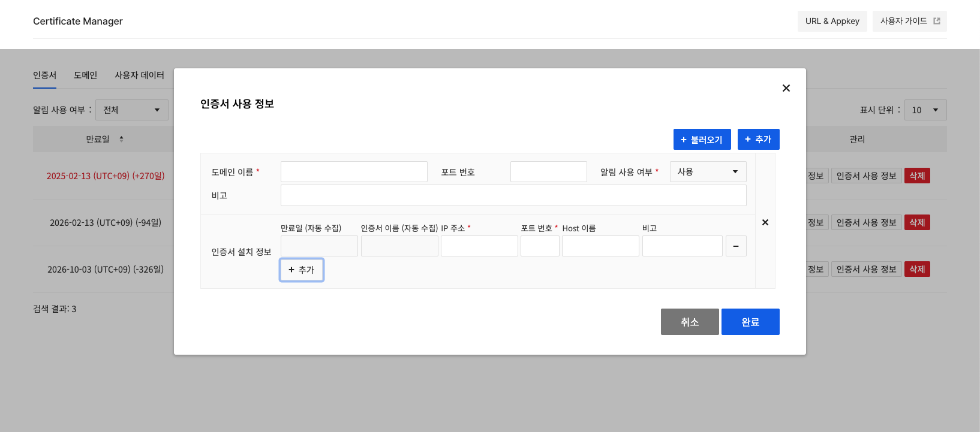Image resolution: width=980 pixels, height=432 pixels.
Task: Click the Host 이름 input field
Action: (600, 246)
